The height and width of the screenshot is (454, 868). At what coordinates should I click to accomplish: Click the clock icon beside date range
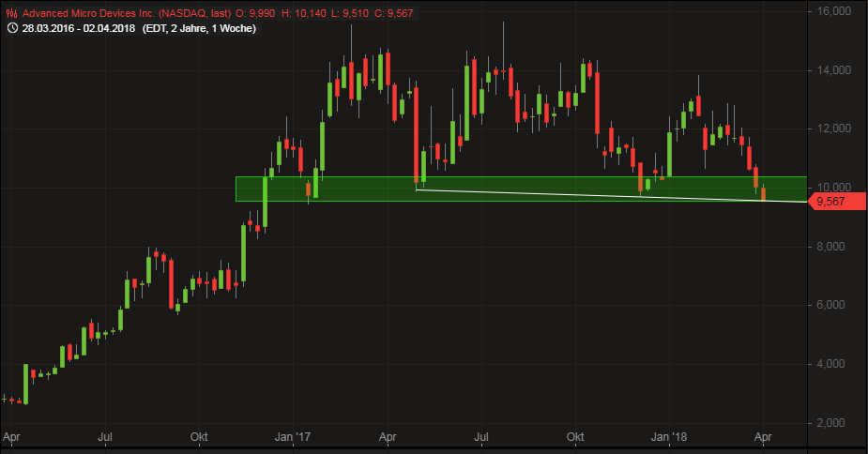point(11,28)
